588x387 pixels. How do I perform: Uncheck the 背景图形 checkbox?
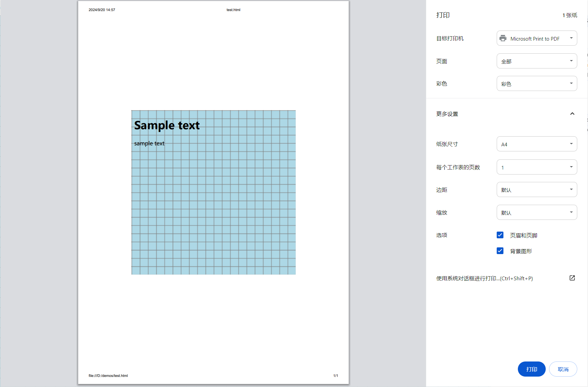point(500,251)
